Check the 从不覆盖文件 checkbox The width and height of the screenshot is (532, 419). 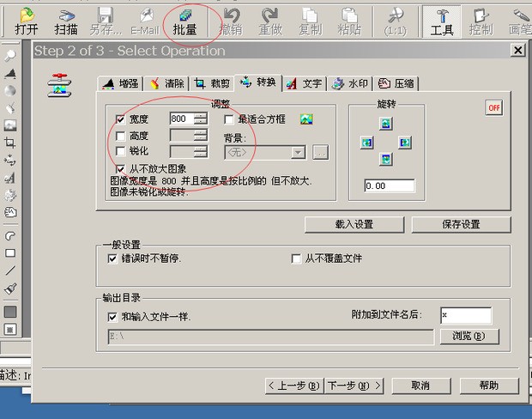click(296, 259)
